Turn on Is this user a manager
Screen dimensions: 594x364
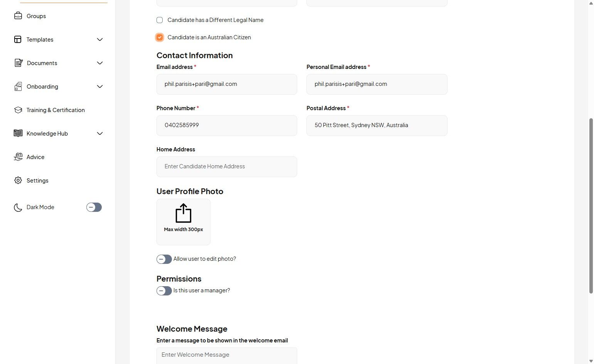pyautogui.click(x=164, y=291)
